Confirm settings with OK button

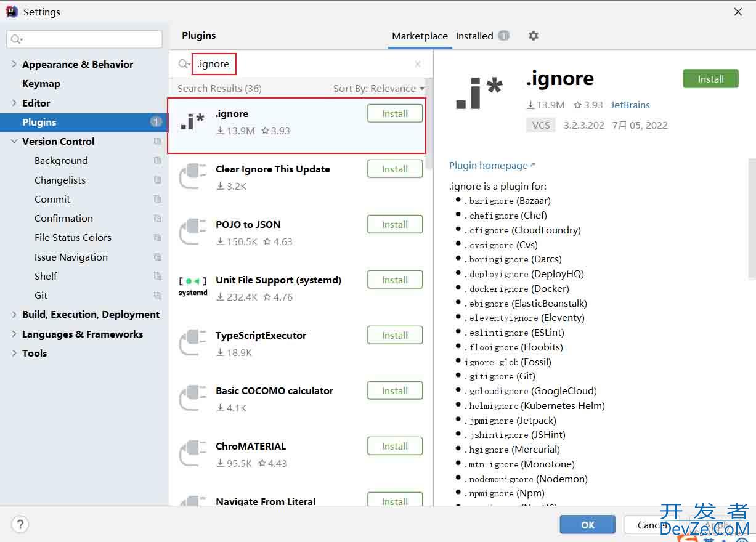587,525
